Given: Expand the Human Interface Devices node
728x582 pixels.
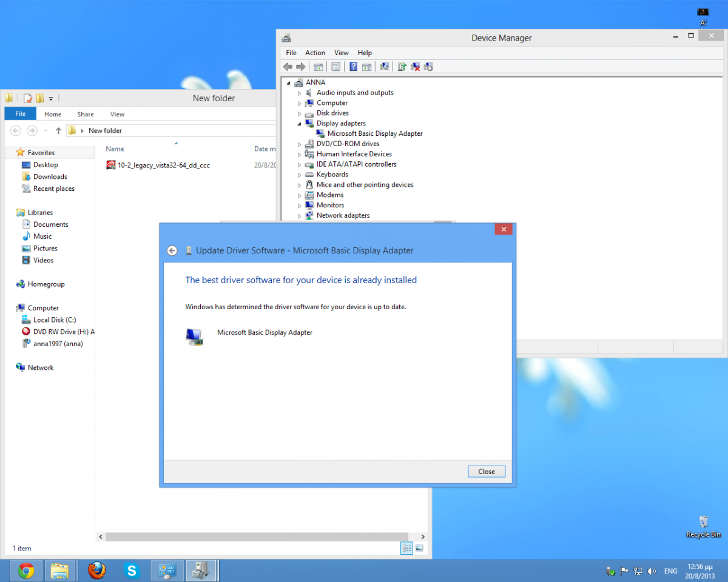Looking at the screenshot, I should pyautogui.click(x=299, y=155).
